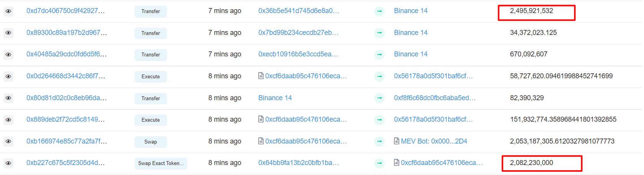
Task: Preview transaction 0x89300c89a197b2d967 with eye icon
Action: click(8, 33)
